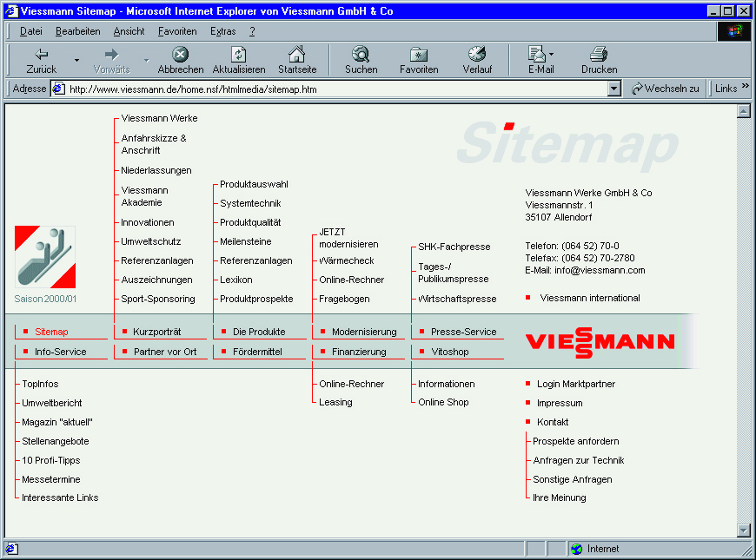Expand the Links toolbar chevron
756x560 pixels.
746,86
